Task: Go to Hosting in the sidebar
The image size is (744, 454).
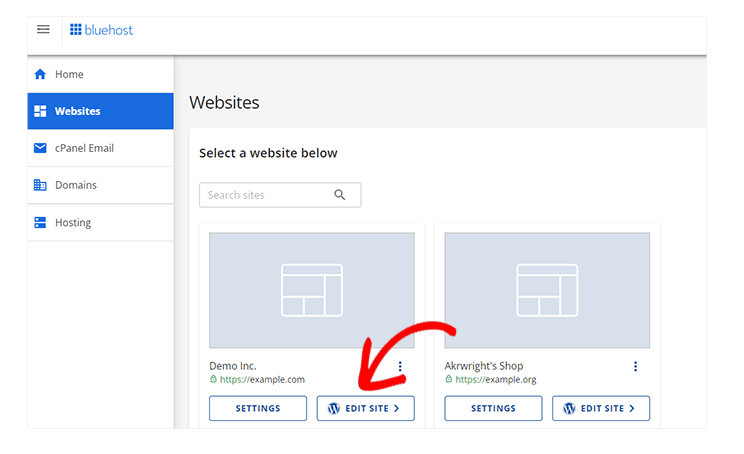Action: pos(101,222)
